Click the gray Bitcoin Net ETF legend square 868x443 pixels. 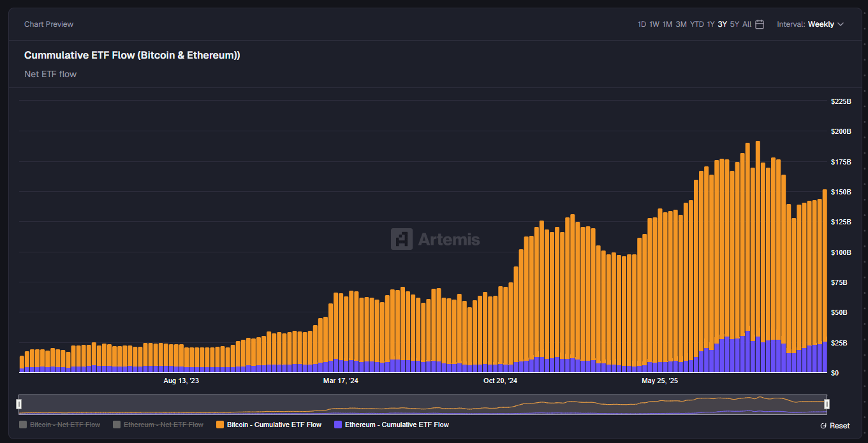click(x=23, y=425)
